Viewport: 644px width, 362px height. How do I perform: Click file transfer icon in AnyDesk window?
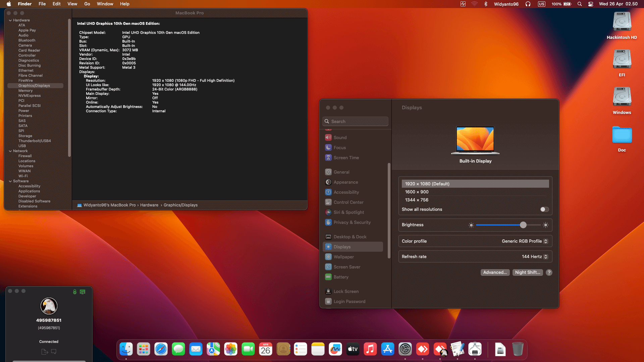pos(44,352)
